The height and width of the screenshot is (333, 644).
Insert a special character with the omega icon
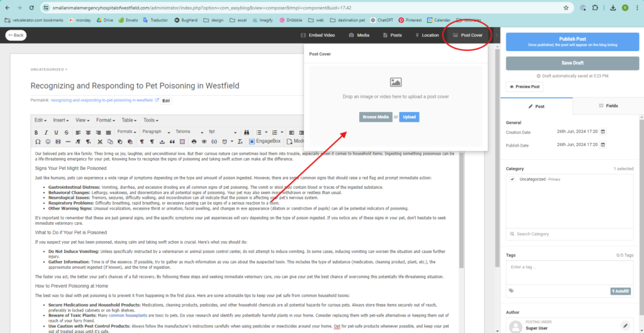[36, 142]
